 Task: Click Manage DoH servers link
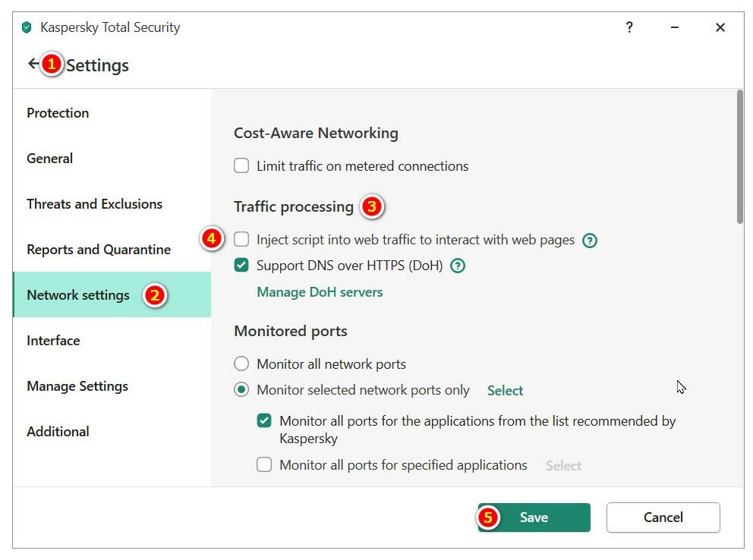[320, 291]
